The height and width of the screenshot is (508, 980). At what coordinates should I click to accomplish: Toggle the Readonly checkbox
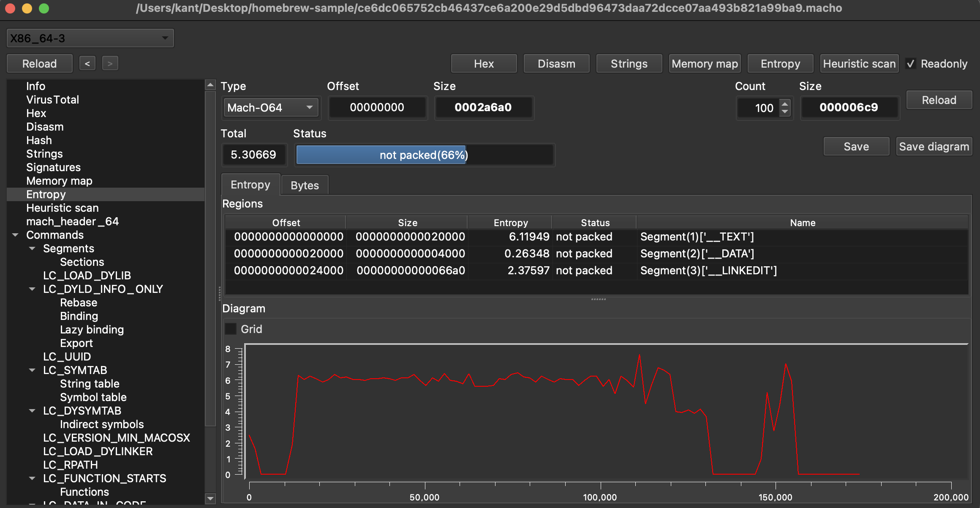(911, 64)
